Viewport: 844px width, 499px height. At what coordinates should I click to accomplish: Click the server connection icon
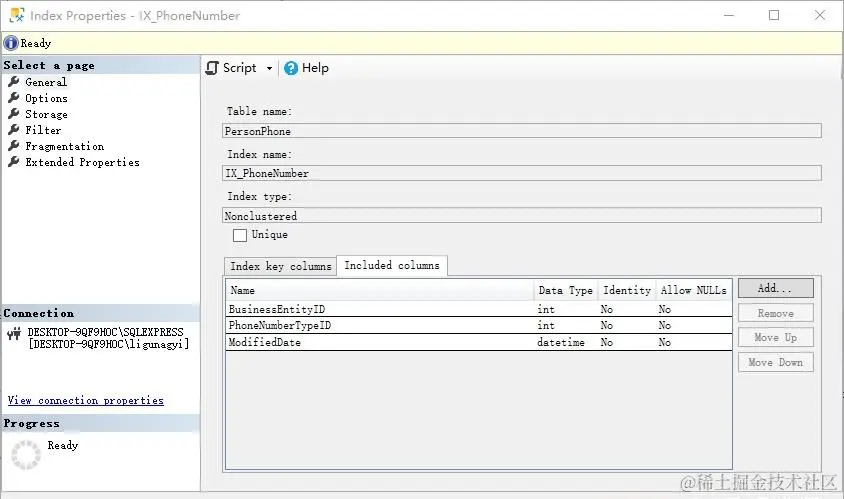(x=14, y=334)
